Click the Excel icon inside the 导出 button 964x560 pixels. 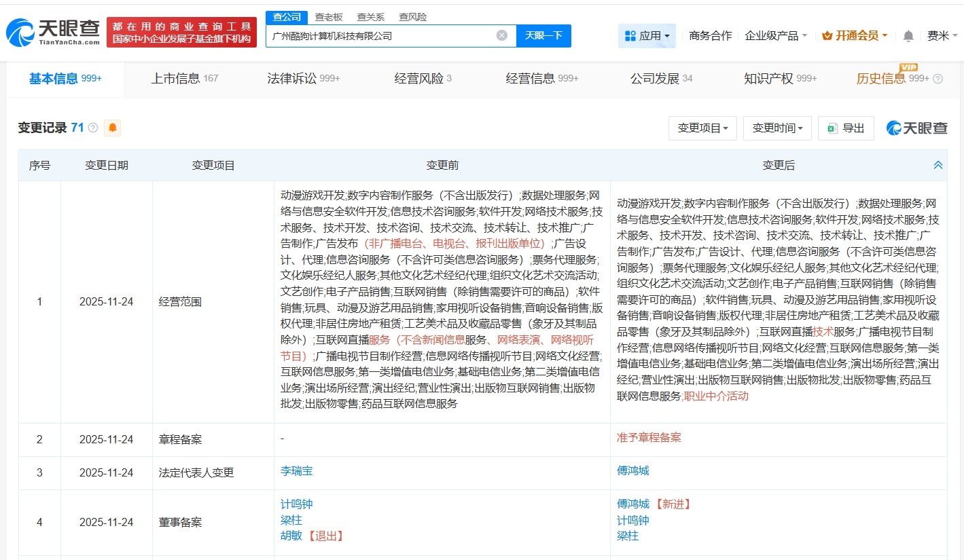833,128
